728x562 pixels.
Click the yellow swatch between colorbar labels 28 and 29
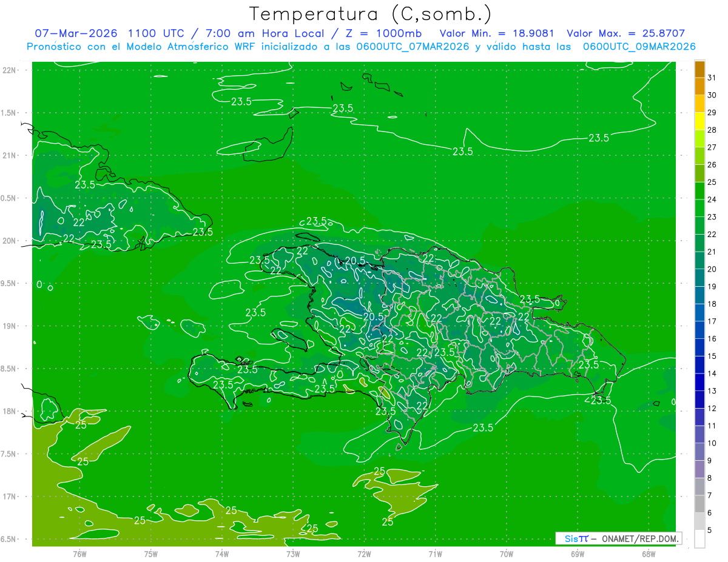click(699, 121)
